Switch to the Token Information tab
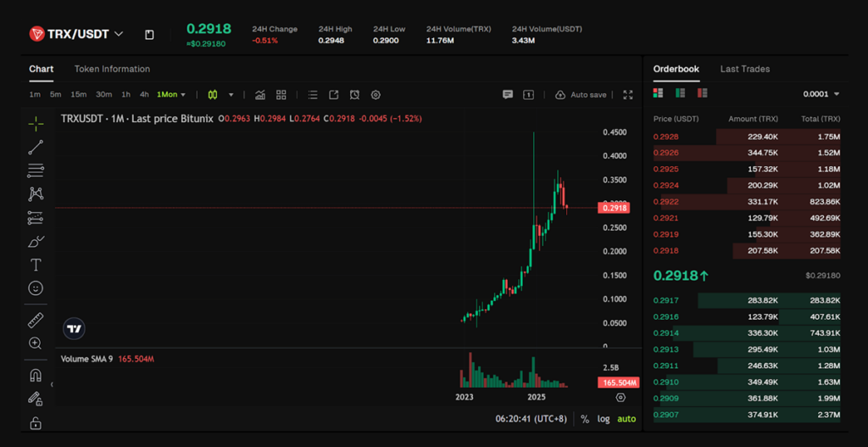This screenshot has width=868, height=447. (113, 70)
